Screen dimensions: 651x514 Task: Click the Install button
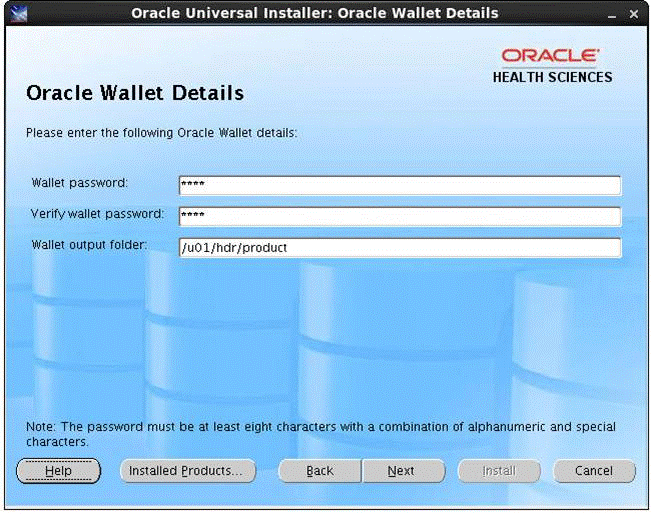pyautogui.click(x=499, y=471)
